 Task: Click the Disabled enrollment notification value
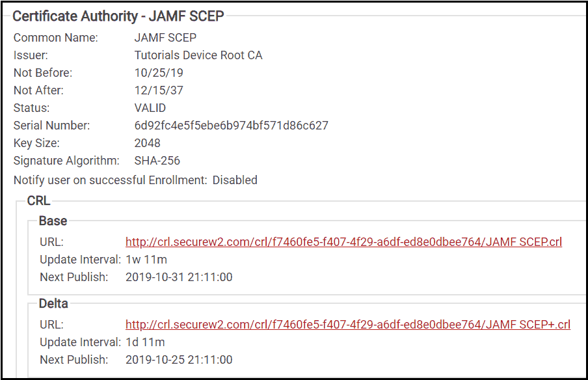point(235,180)
